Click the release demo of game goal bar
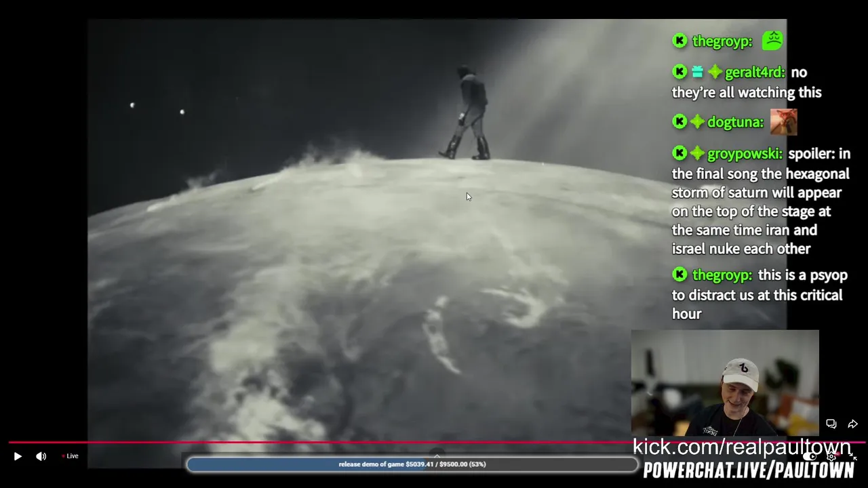Viewport: 868px width, 488px height. pos(412,464)
